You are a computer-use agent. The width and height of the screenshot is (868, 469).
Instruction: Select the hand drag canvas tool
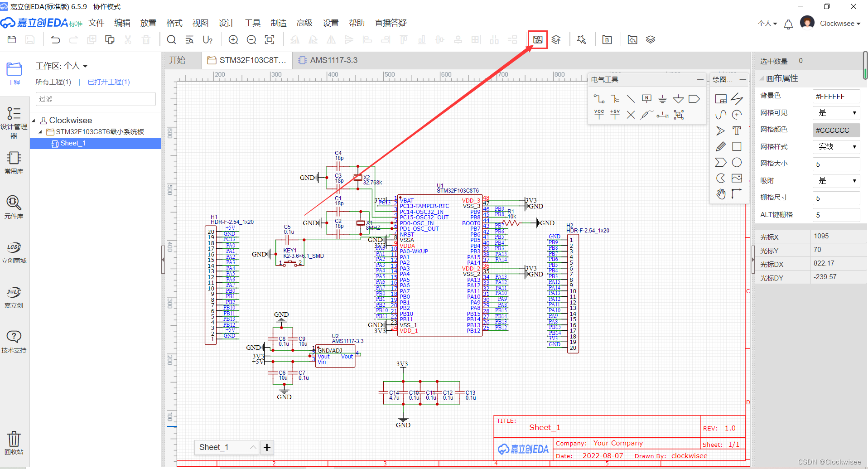[721, 194]
